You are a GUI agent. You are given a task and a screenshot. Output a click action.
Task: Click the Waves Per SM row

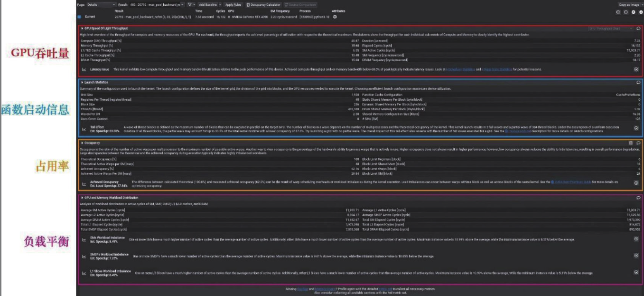coord(219,114)
